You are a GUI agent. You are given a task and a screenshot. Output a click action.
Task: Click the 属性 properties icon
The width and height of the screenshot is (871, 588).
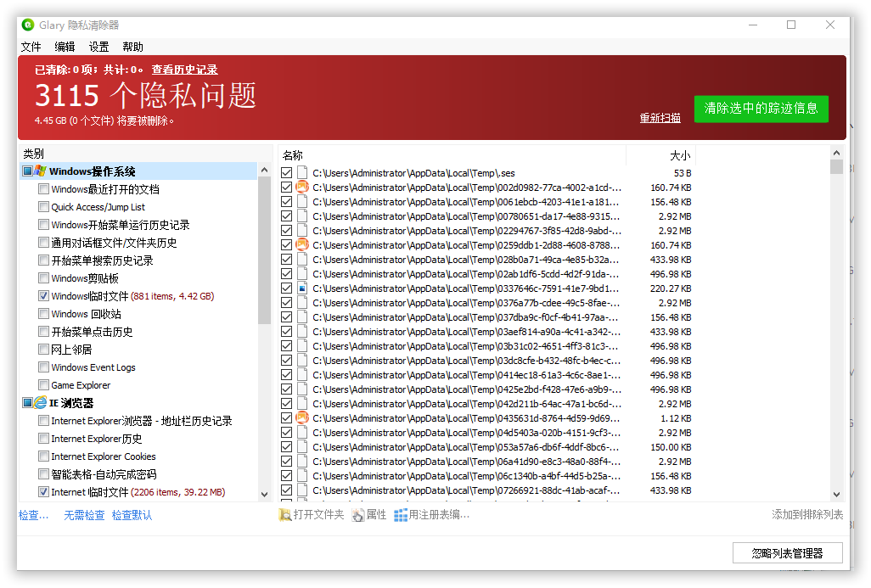coord(358,515)
